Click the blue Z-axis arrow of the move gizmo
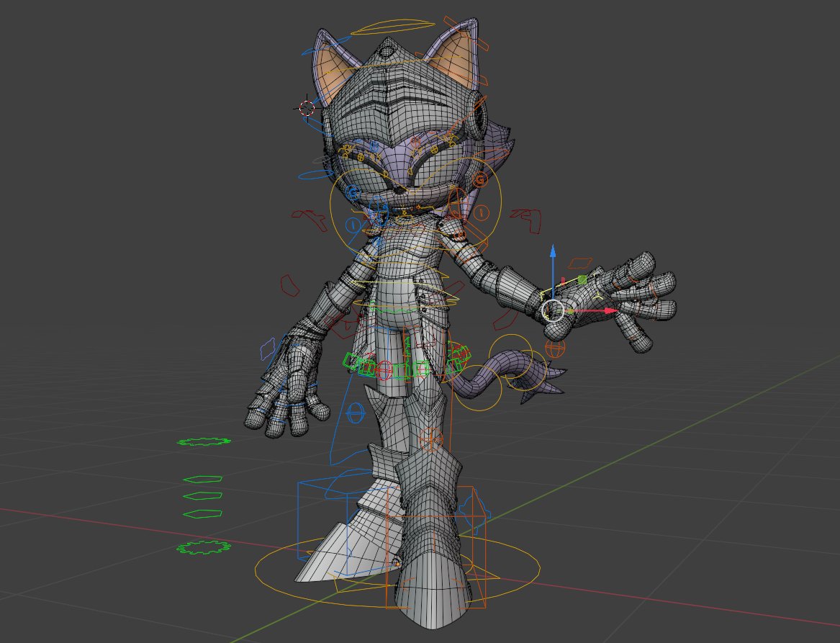Screen dimensions: 840x643 click(x=553, y=252)
